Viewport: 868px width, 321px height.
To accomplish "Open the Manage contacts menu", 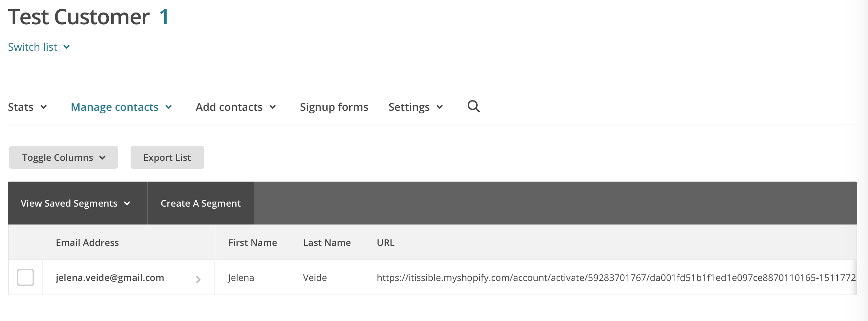I will [x=121, y=107].
